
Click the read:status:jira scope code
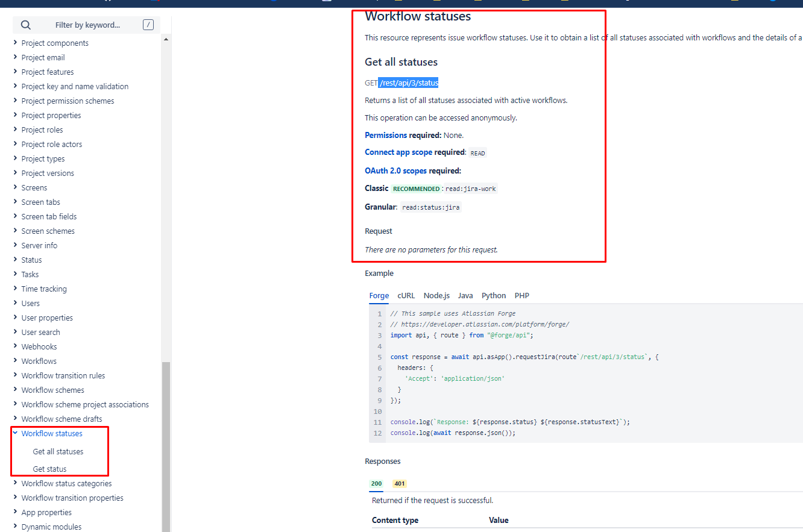pos(430,207)
